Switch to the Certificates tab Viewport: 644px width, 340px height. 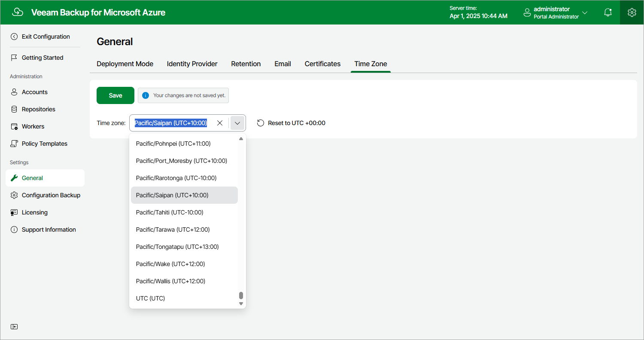(323, 64)
